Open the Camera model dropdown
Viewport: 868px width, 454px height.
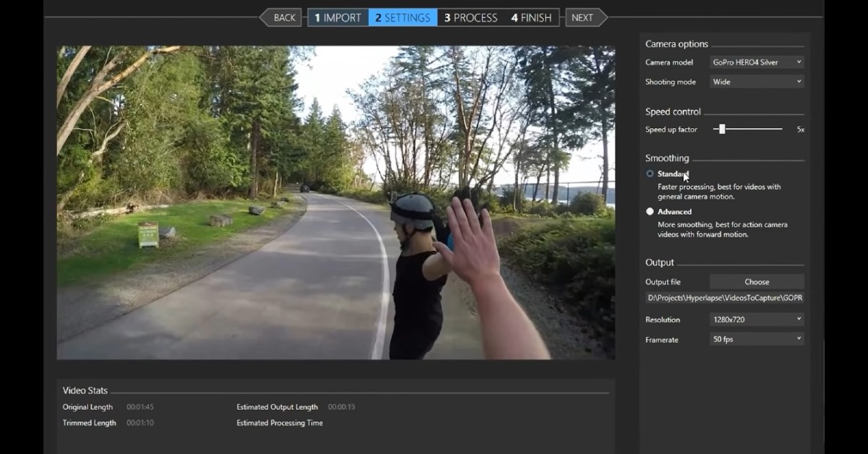pyautogui.click(x=756, y=62)
